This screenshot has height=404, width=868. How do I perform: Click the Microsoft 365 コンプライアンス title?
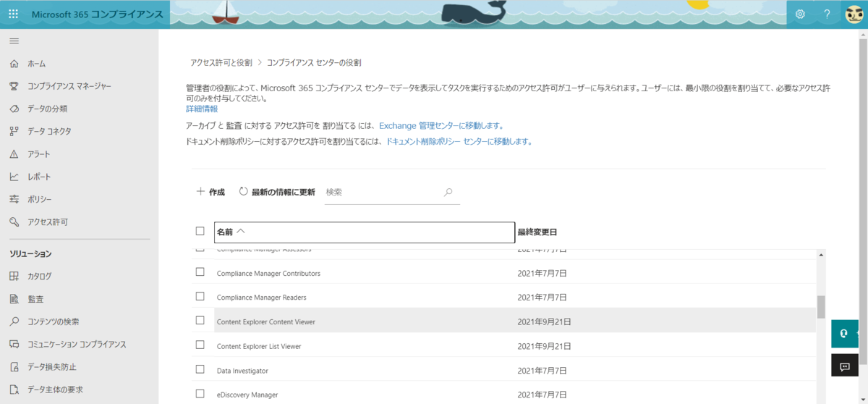point(96,14)
